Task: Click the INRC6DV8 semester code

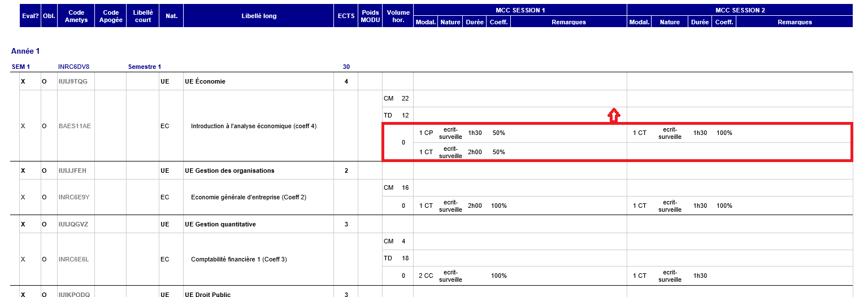Action: (73, 67)
